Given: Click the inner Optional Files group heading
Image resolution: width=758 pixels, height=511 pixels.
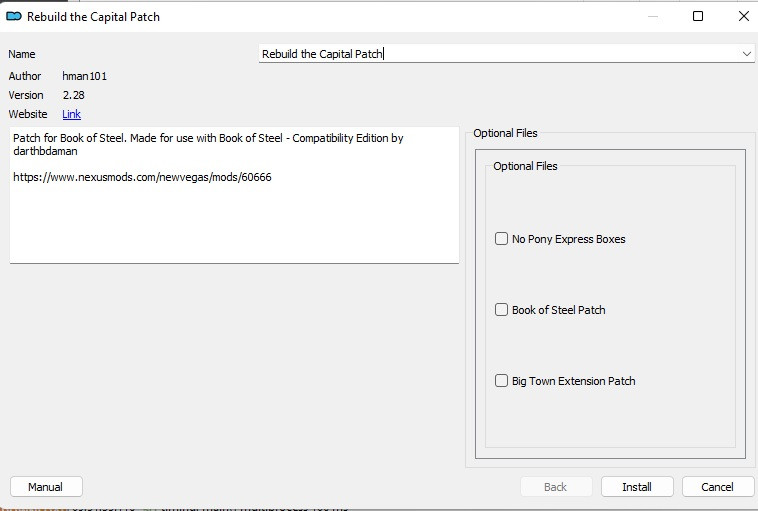Looking at the screenshot, I should 525,166.
